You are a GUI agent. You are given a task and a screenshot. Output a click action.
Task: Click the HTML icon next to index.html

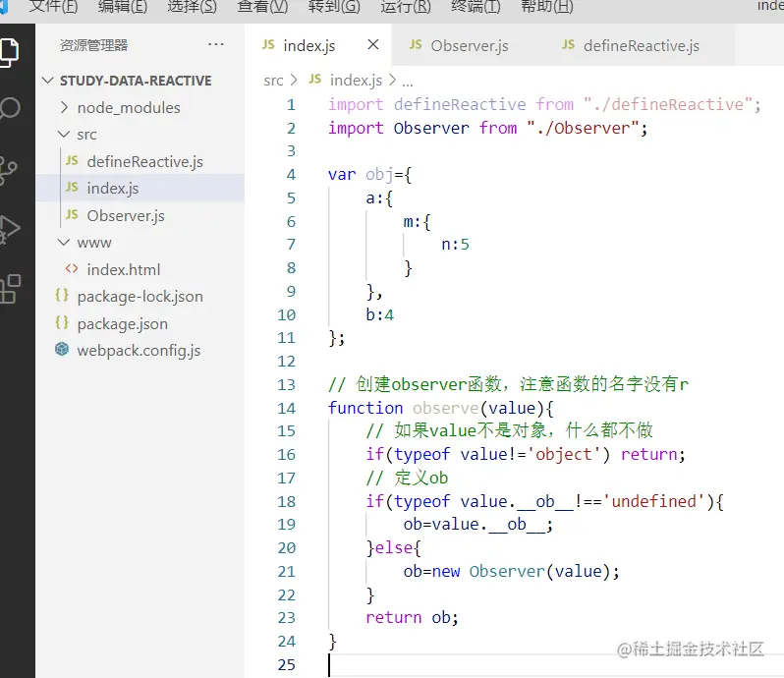(x=72, y=268)
